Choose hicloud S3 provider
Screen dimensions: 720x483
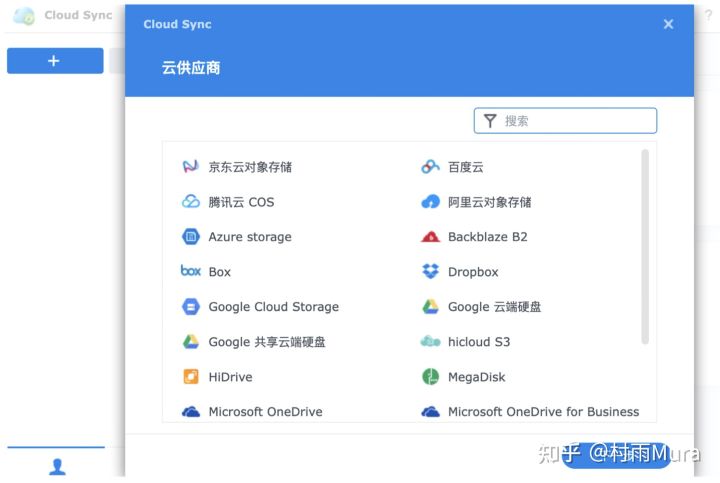(478, 342)
